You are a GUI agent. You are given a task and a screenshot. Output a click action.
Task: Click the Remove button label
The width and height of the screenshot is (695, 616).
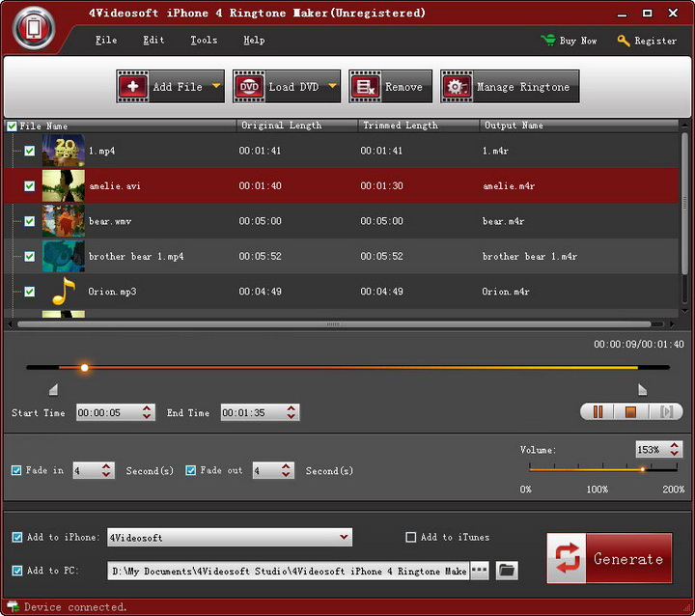click(403, 87)
